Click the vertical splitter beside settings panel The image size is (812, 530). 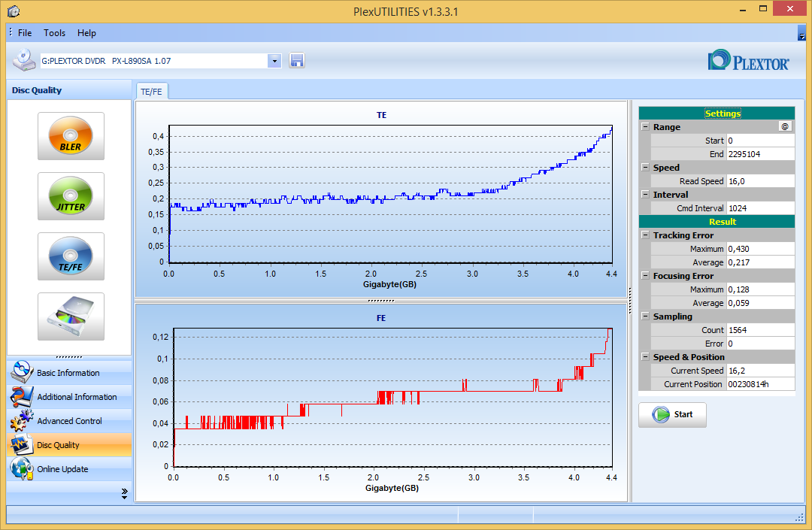click(630, 301)
